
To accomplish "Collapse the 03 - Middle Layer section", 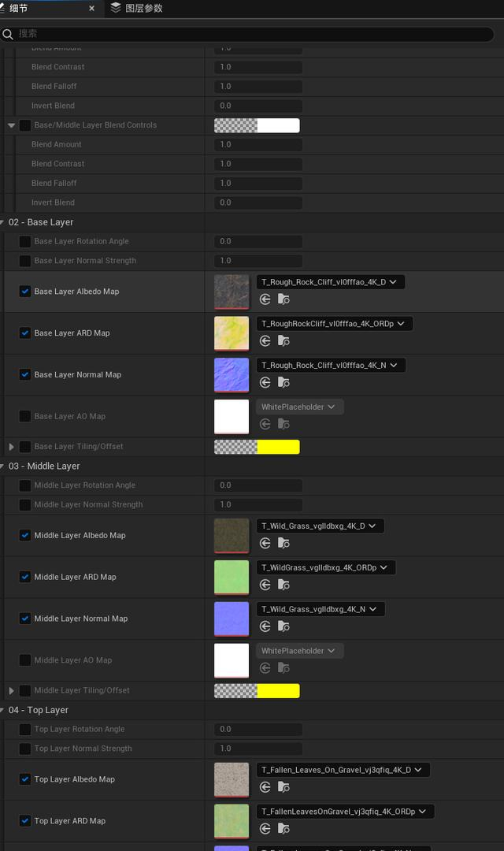I will [2, 466].
